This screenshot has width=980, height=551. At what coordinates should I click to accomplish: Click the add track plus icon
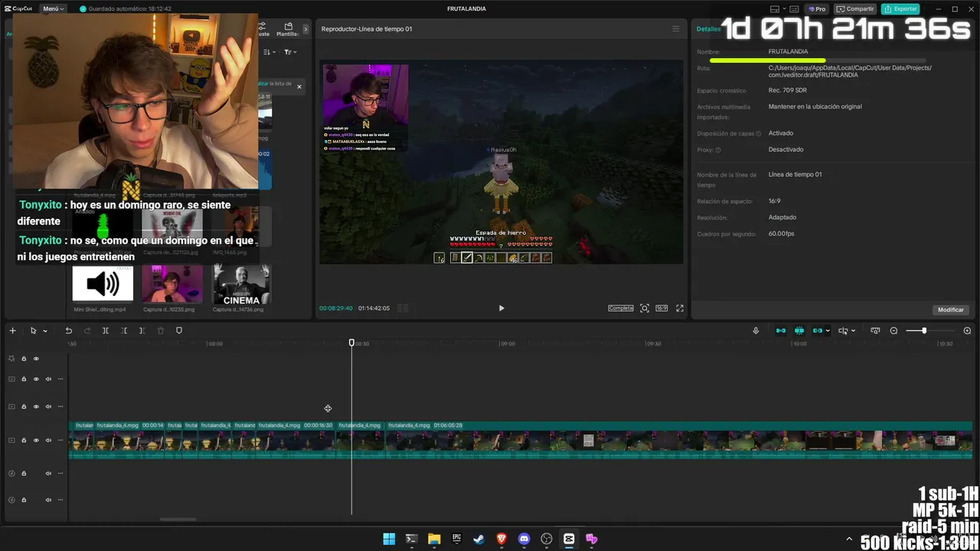tap(12, 331)
